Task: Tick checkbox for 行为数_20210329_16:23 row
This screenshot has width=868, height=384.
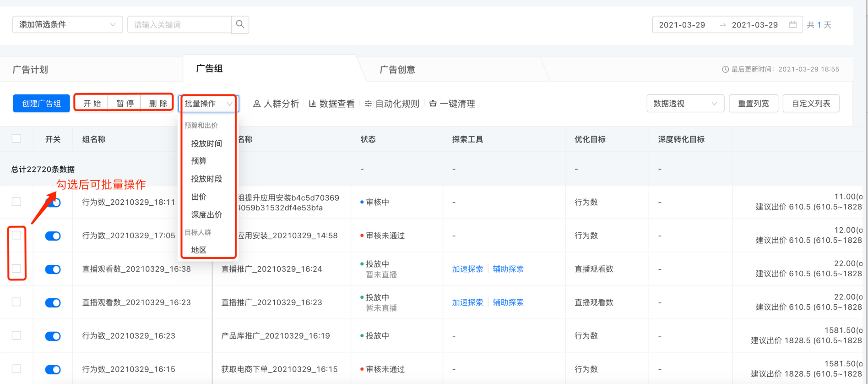Action: 16,335
